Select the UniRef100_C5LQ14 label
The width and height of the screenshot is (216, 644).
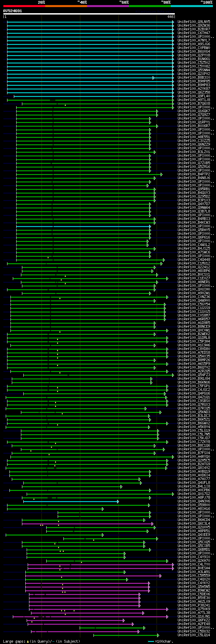pos(194,635)
